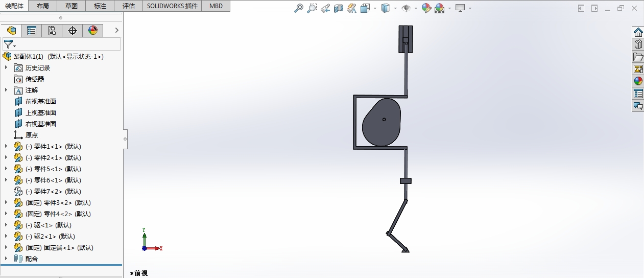
Task: Open the Design Library task pane
Action: click(638, 44)
